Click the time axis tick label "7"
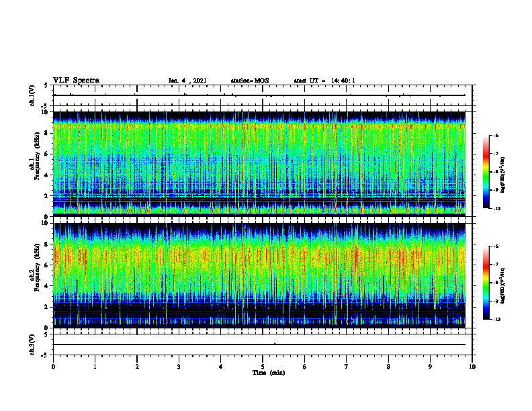The height and width of the screenshot is (411, 532). pyautogui.click(x=347, y=367)
